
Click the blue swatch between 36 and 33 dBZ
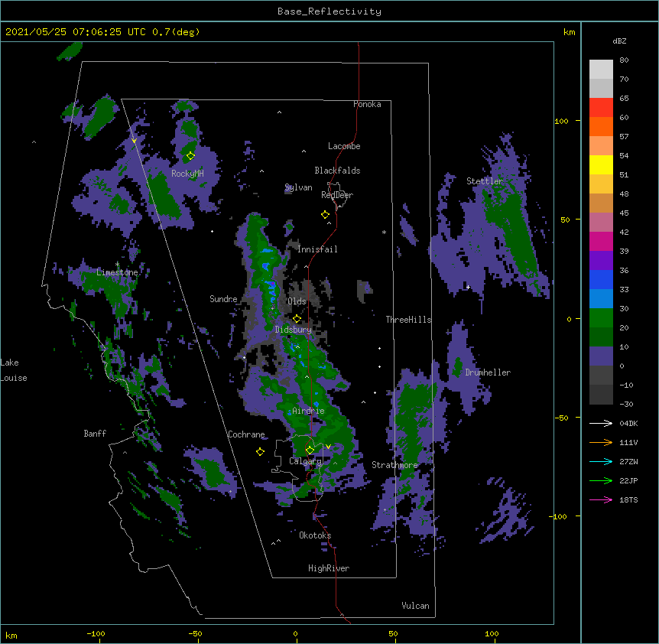coord(601,279)
